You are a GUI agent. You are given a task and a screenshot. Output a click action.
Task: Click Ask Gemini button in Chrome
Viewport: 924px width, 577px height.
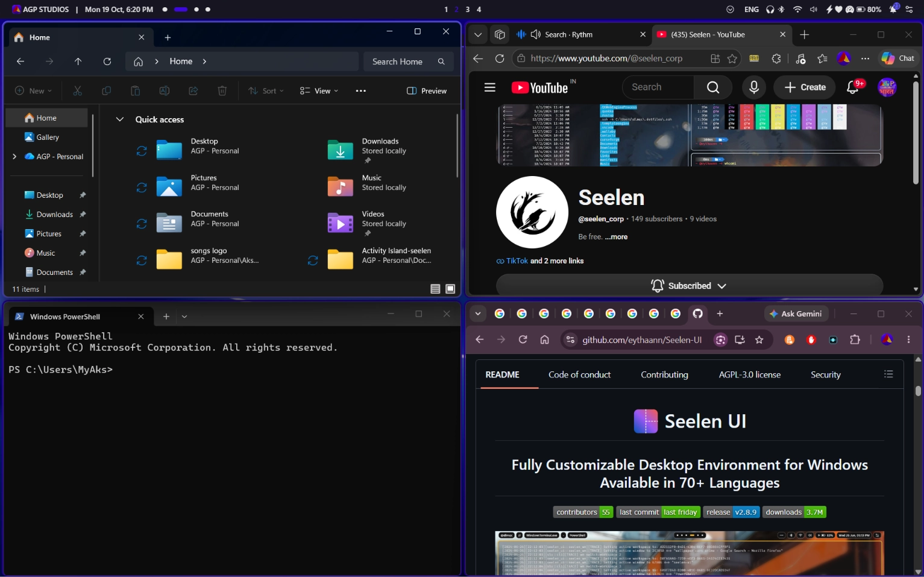796,314
